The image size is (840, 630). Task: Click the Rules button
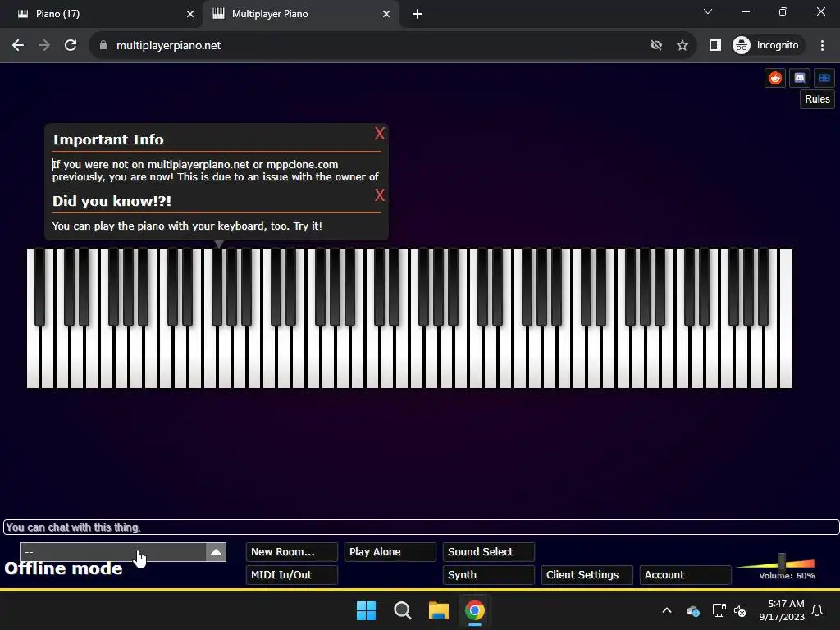(x=817, y=99)
